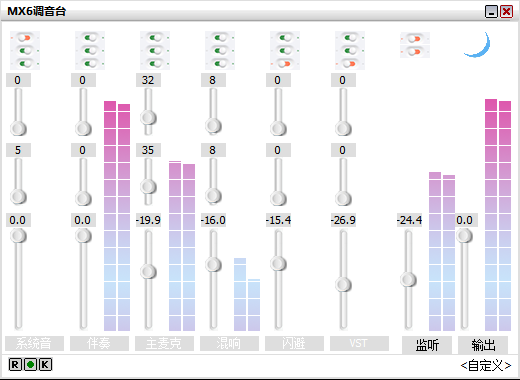520x380 pixels.
Task: Click the 主麦克 upper slider knob showing 32
Action: (x=148, y=117)
